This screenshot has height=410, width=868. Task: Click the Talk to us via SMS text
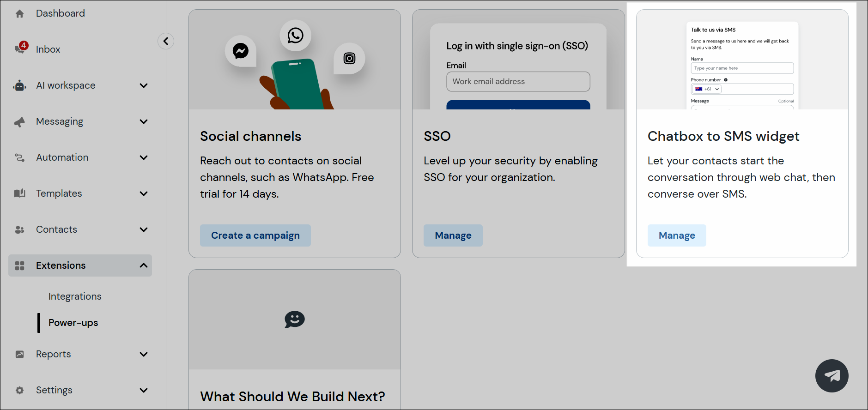tap(713, 30)
